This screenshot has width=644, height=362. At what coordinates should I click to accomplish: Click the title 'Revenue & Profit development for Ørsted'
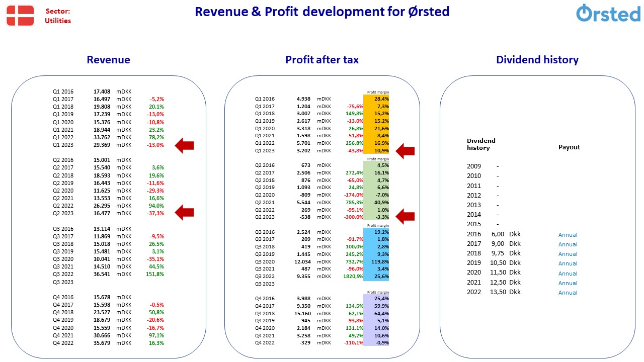pyautogui.click(x=322, y=11)
